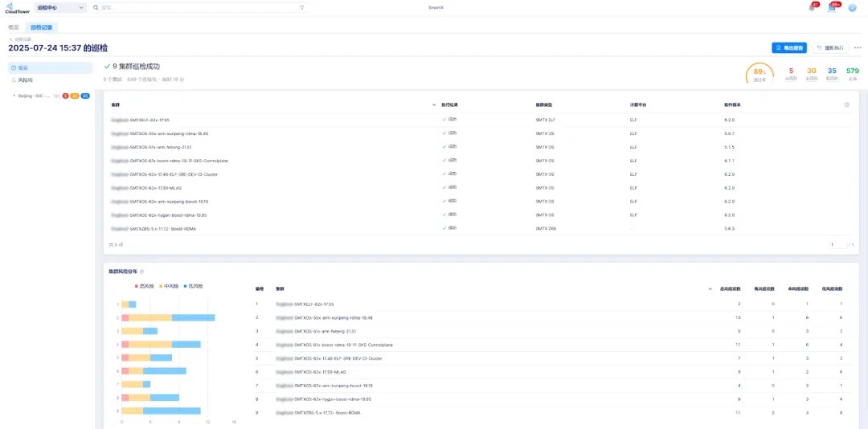Open the user avatar menu
Image resolution: width=868 pixels, height=429 pixels.
[852, 7]
